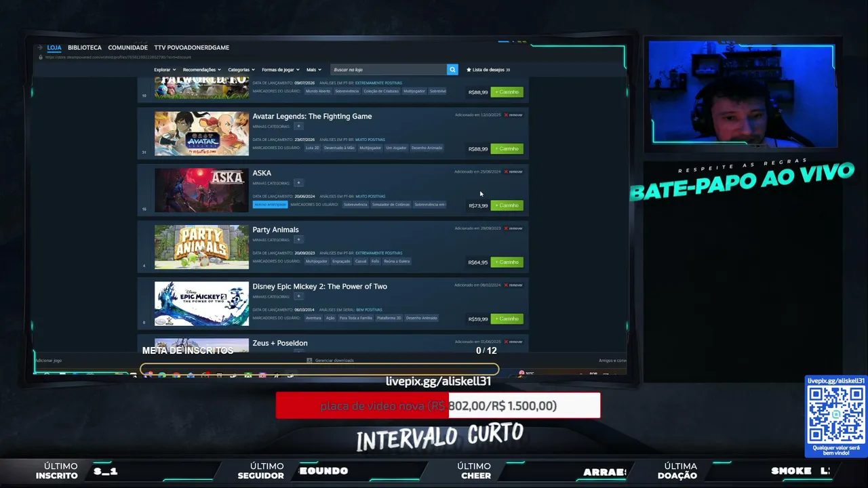Image resolution: width=868 pixels, height=488 pixels.
Task: Expand the Formas de jogar dropdown
Action: tap(281, 70)
